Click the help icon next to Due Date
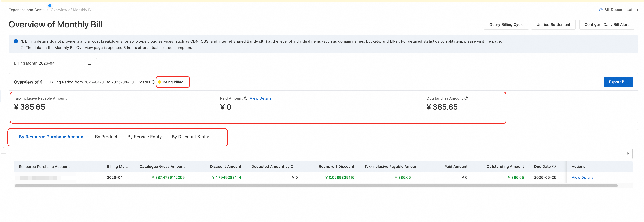Viewport: 644px width, 222px height. pos(554,166)
